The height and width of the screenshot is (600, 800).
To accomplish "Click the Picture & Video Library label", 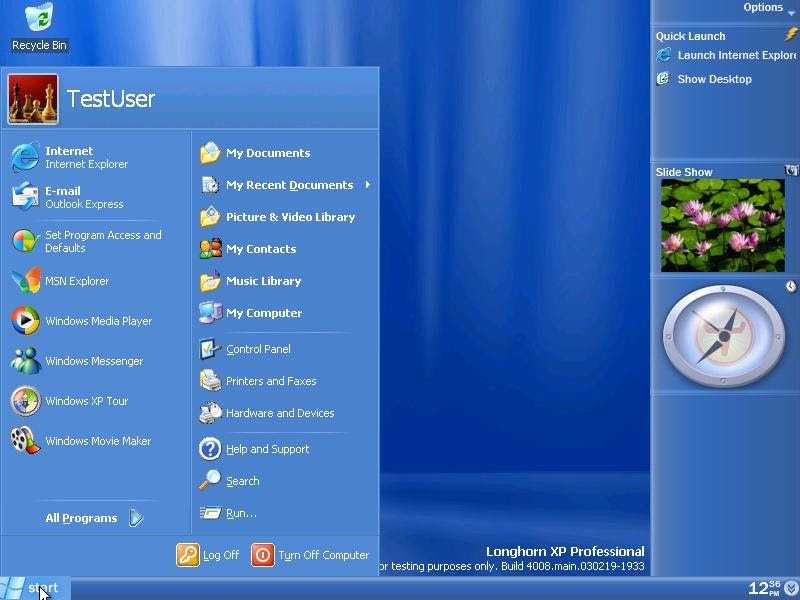I will (x=290, y=217).
